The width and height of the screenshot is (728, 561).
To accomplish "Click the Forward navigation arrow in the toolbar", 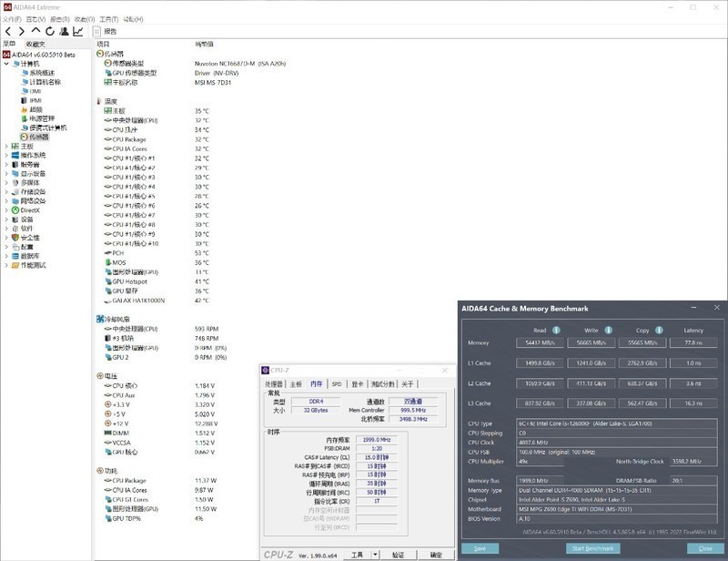I will (x=22, y=31).
